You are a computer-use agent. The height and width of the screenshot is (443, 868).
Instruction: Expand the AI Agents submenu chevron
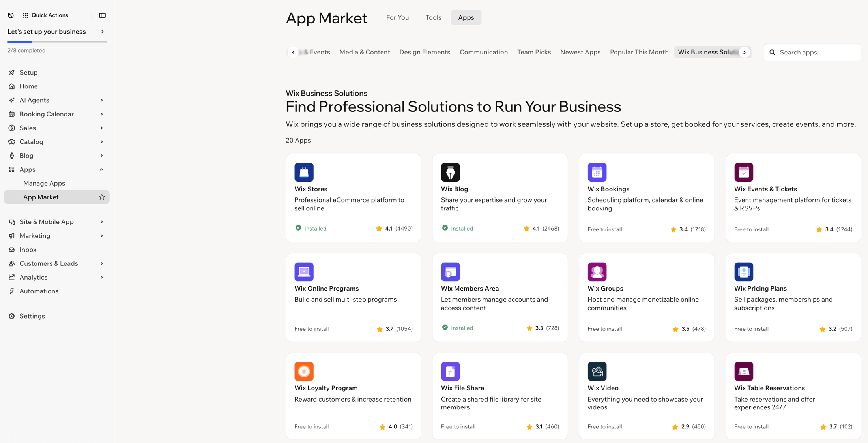(101, 100)
